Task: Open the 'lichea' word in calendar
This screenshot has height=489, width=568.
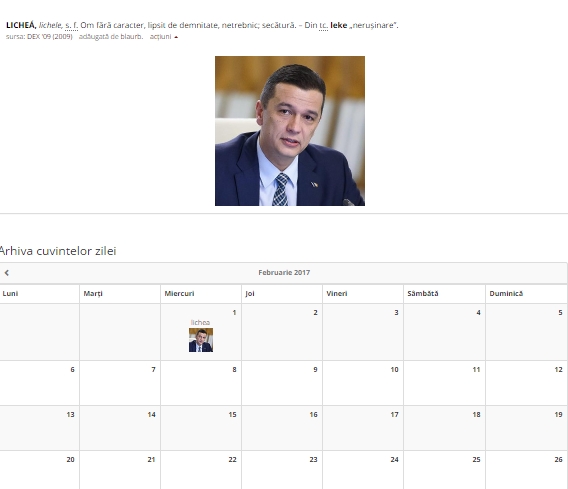Action: click(200, 322)
